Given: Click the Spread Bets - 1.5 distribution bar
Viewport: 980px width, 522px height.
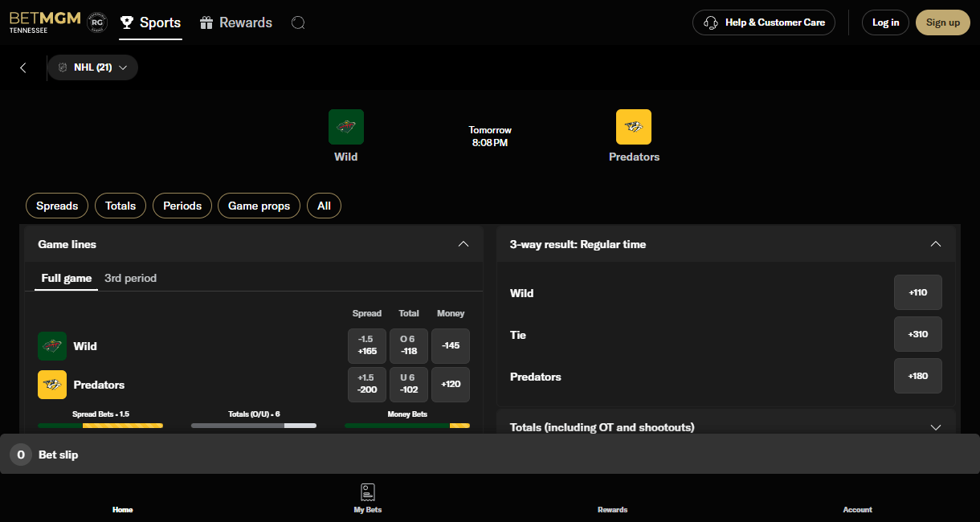Looking at the screenshot, I should [100, 426].
